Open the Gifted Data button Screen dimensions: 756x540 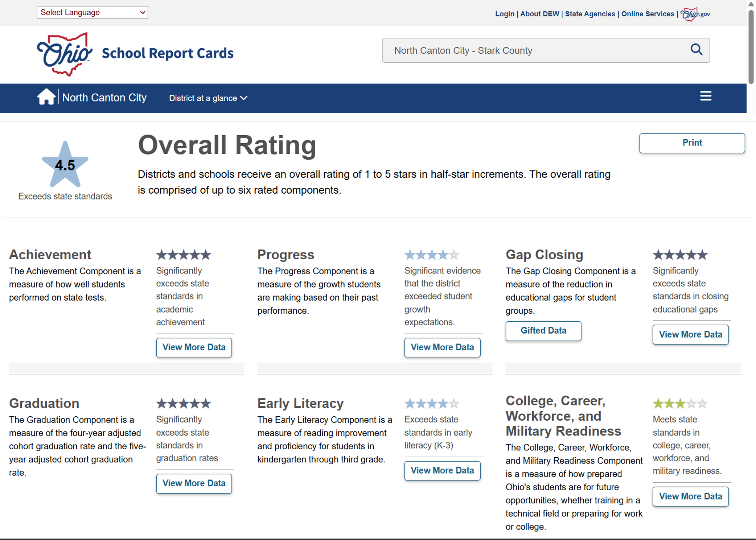[x=543, y=331]
